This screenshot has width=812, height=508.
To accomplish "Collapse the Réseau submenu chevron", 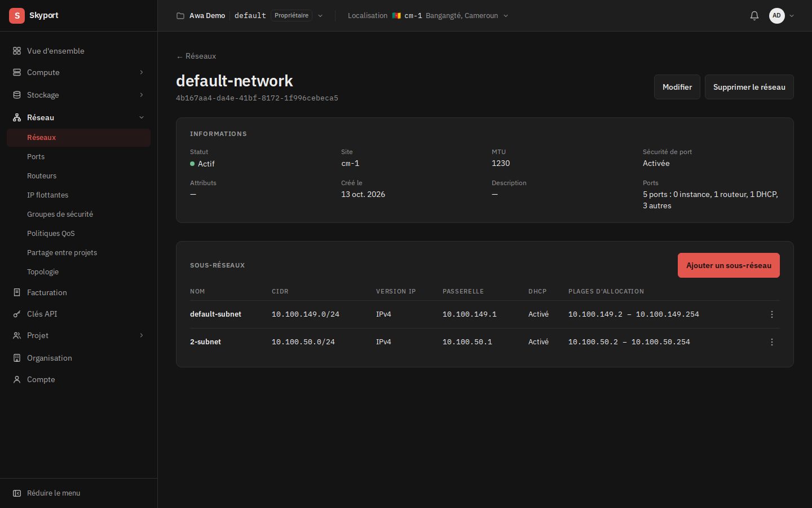I will coord(142,117).
